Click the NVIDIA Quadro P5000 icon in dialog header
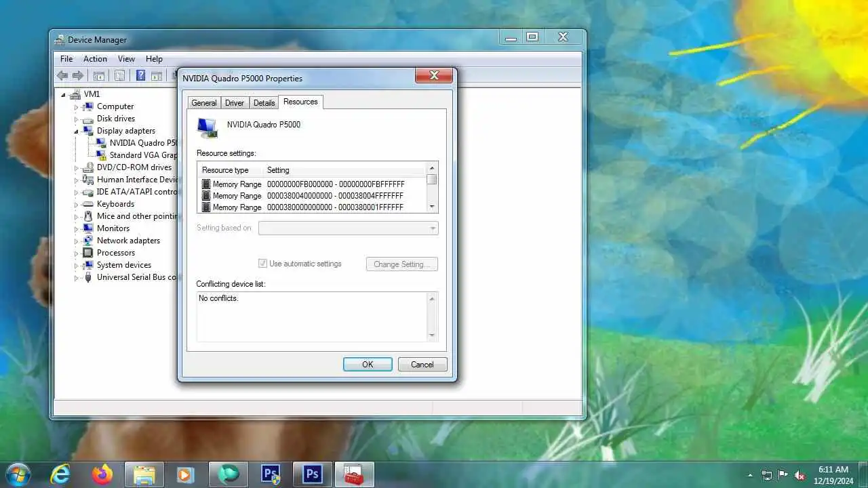This screenshot has height=488, width=868. click(x=207, y=127)
